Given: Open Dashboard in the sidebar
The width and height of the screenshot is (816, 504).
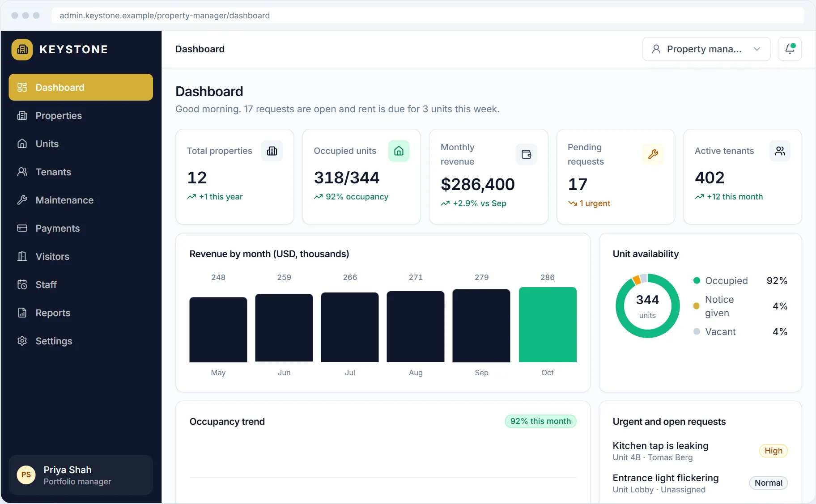Looking at the screenshot, I should click(81, 87).
